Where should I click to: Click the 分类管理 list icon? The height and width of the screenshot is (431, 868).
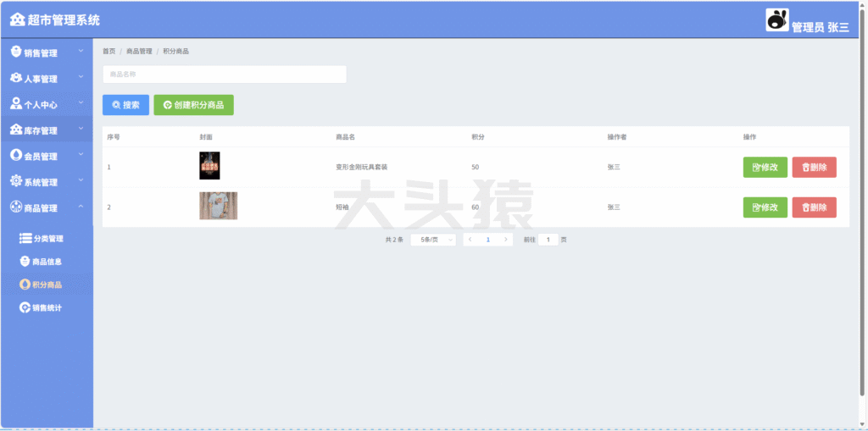point(25,239)
